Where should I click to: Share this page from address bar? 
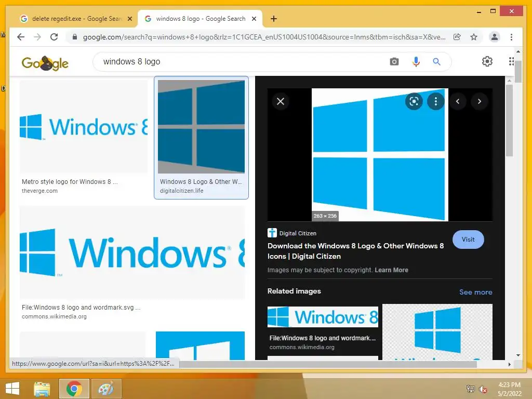coord(457,37)
